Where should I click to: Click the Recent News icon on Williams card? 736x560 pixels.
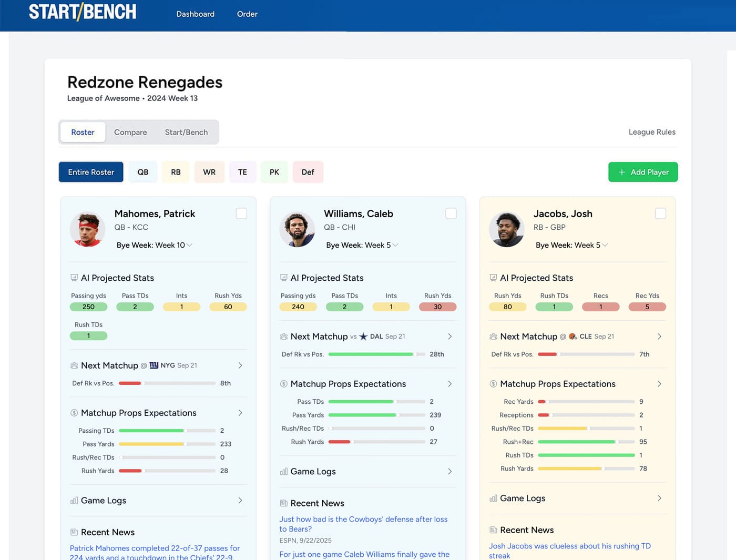click(x=284, y=503)
